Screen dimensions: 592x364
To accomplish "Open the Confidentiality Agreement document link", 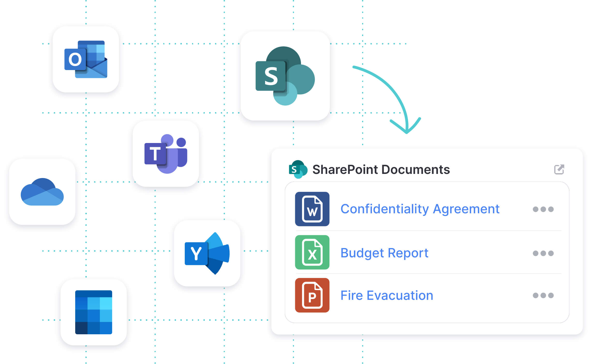I will pyautogui.click(x=420, y=209).
